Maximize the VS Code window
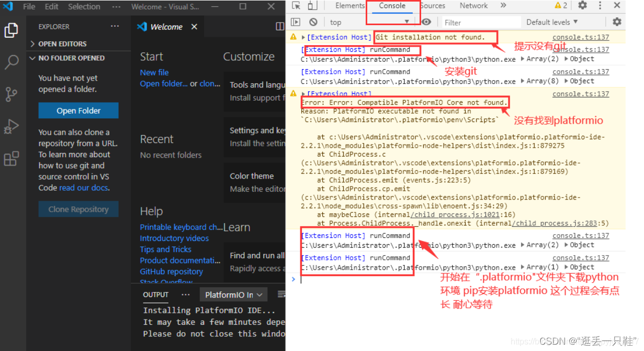Image resolution: width=644 pixels, height=351 pixels. pyautogui.click(x=243, y=7)
